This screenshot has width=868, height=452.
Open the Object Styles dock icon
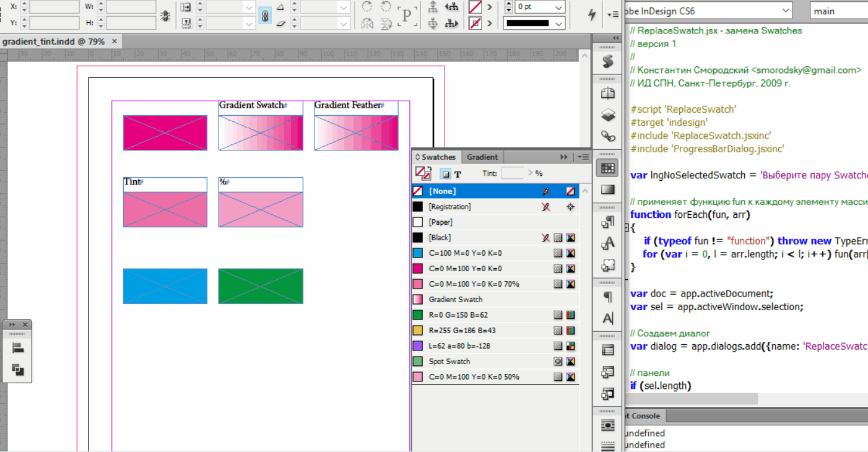click(607, 265)
